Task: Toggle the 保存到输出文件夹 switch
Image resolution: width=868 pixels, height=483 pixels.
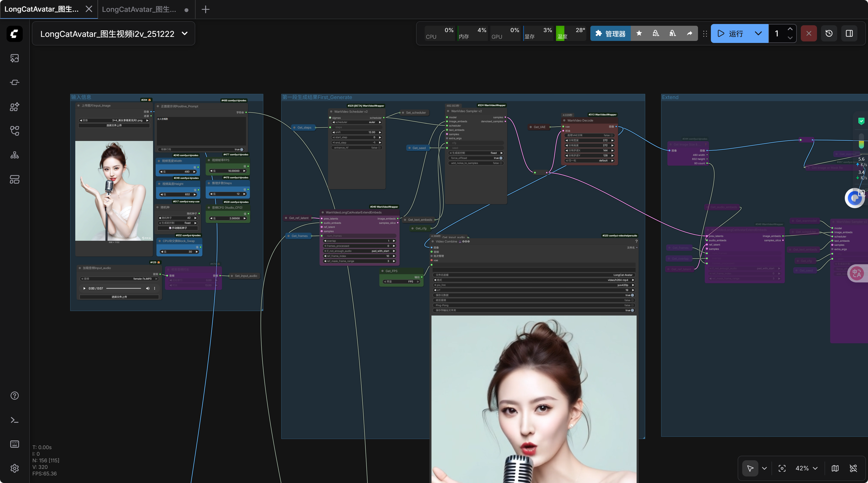Action: tap(632, 310)
